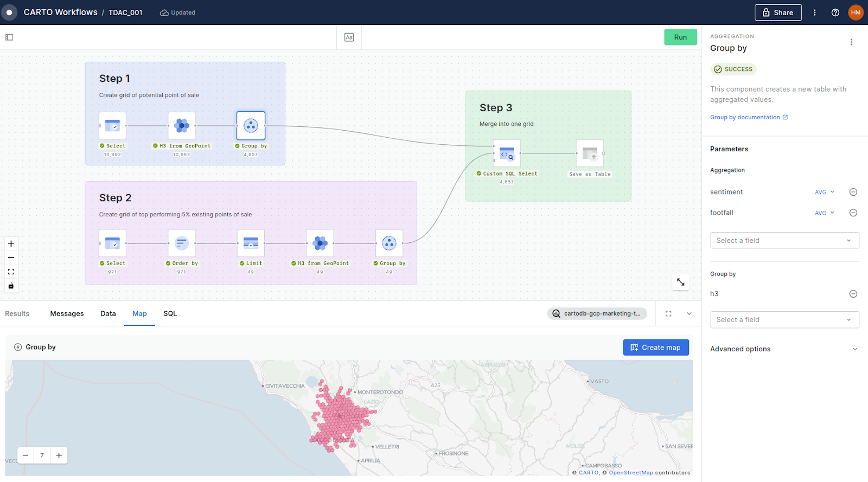Click the Save as Table output port
Screen dimensions: 868x482
[603, 153]
